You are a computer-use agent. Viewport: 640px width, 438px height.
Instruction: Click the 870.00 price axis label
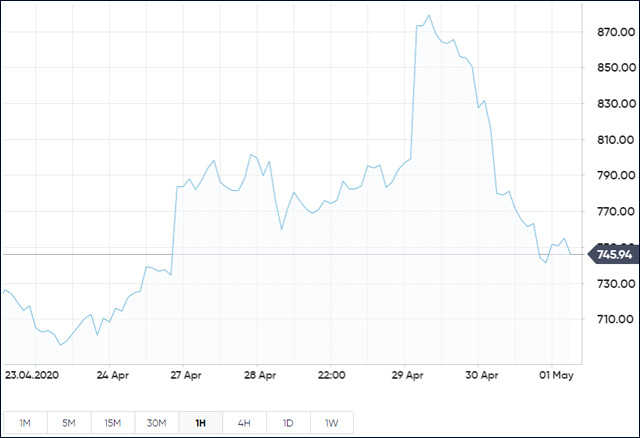[610, 32]
